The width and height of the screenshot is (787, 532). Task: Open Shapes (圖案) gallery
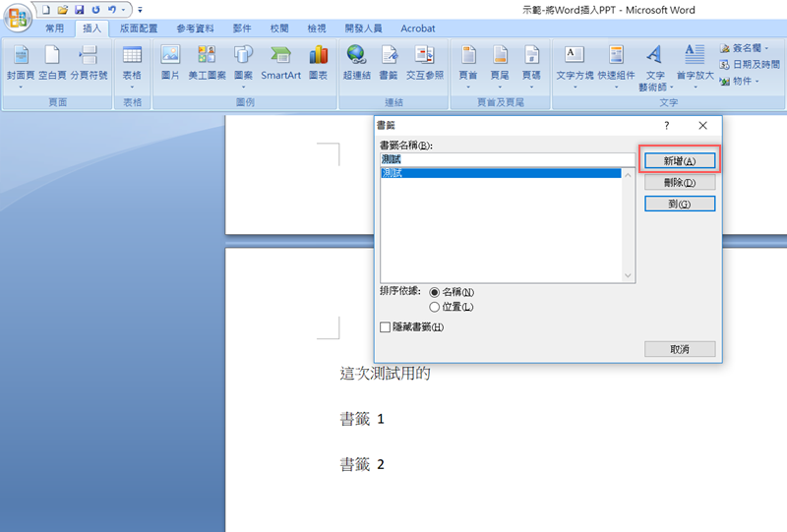coord(243,68)
